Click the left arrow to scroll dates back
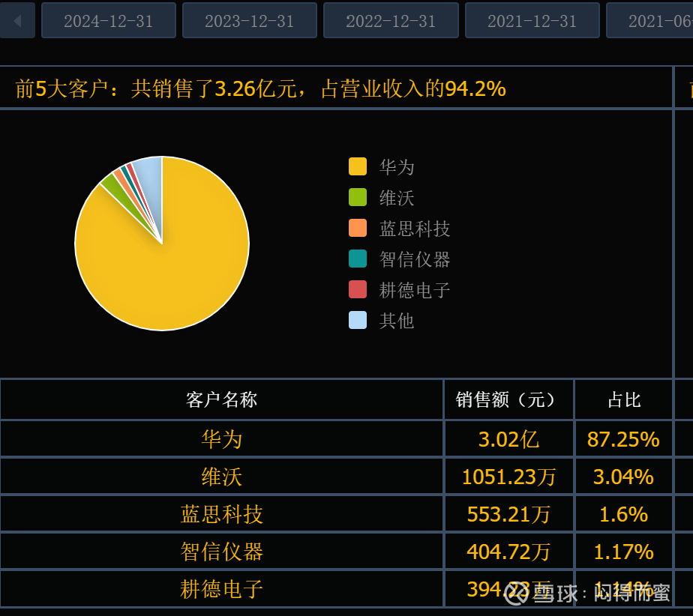Image resolution: width=693 pixels, height=616 pixels. click(17, 21)
